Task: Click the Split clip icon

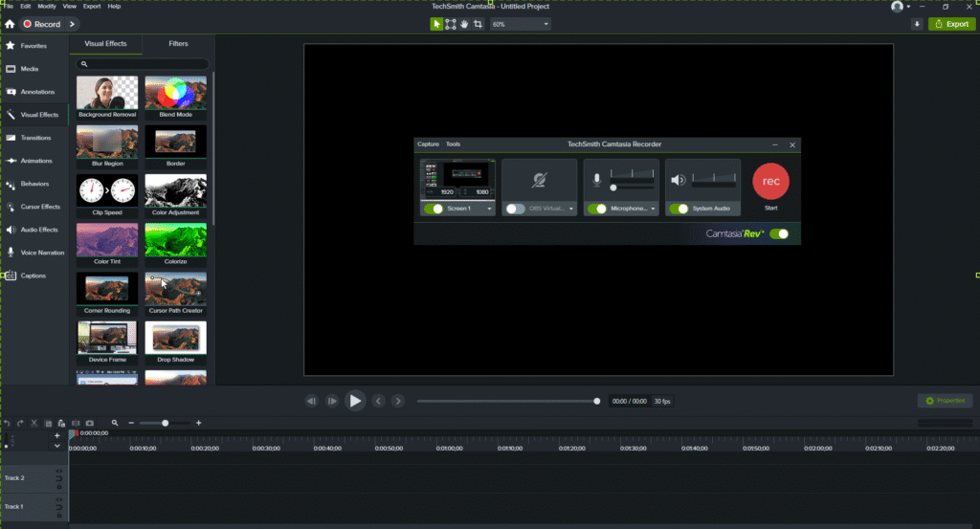Action: (76, 423)
